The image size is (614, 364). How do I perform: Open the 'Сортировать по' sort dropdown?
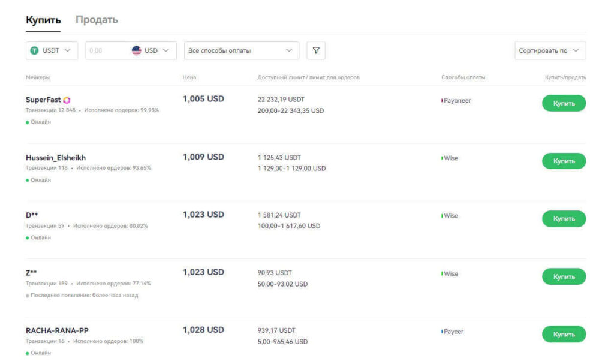click(x=550, y=51)
